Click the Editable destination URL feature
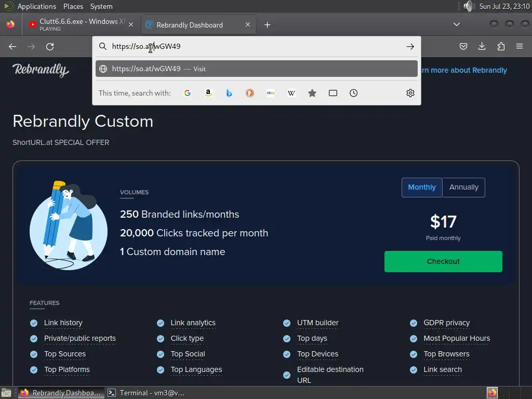 click(330, 375)
